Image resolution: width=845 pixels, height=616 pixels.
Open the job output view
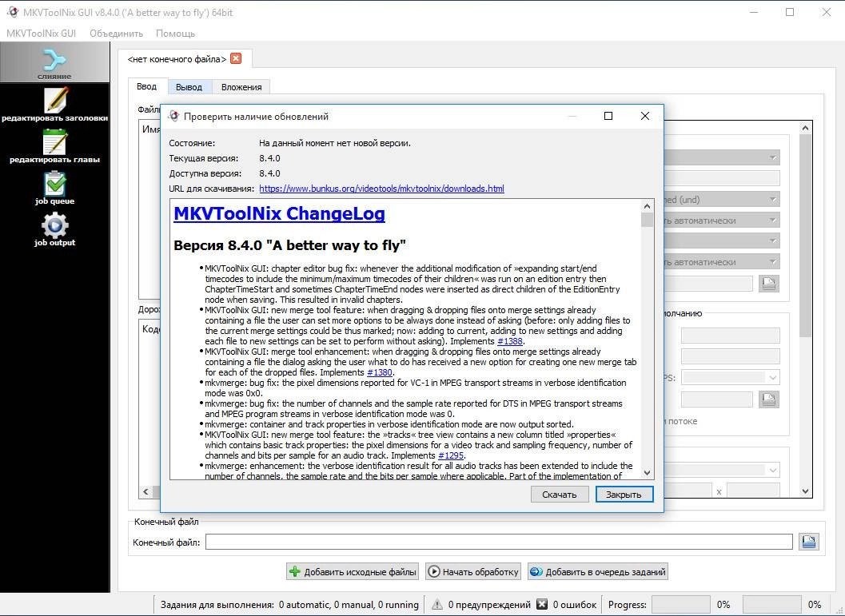54,229
